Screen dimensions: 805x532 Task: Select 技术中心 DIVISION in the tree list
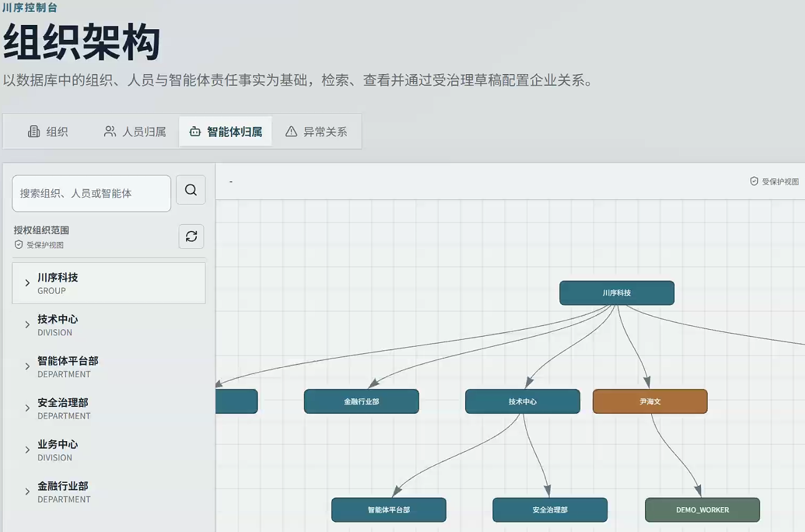108,325
